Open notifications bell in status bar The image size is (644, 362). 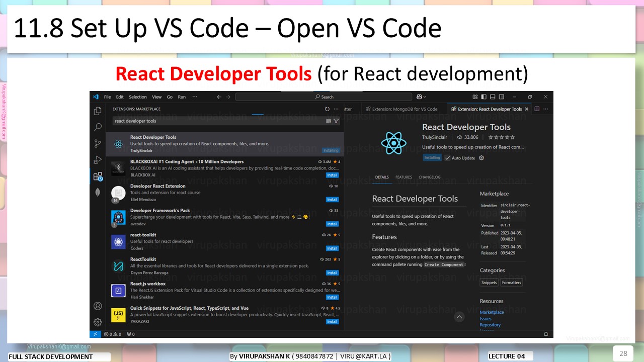click(x=546, y=334)
